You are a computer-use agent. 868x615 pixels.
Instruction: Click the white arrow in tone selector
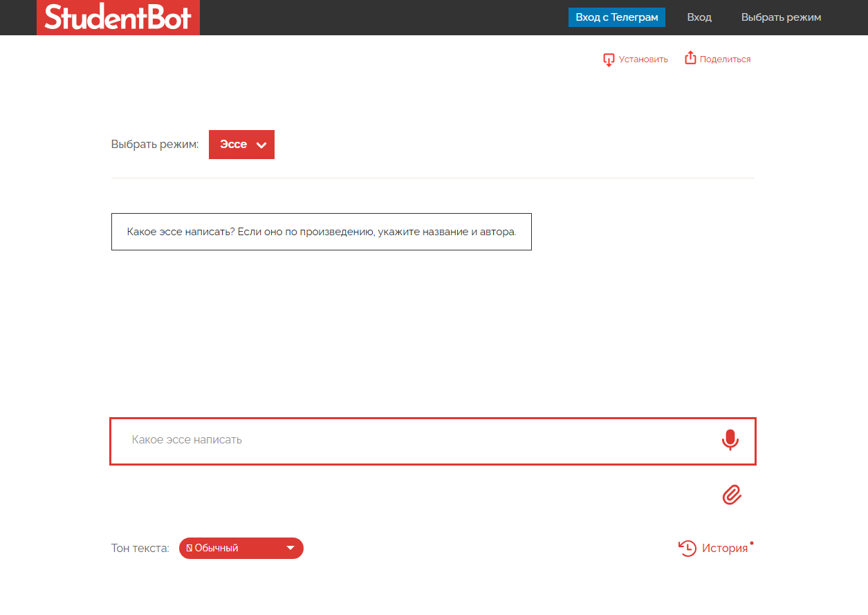pos(290,549)
